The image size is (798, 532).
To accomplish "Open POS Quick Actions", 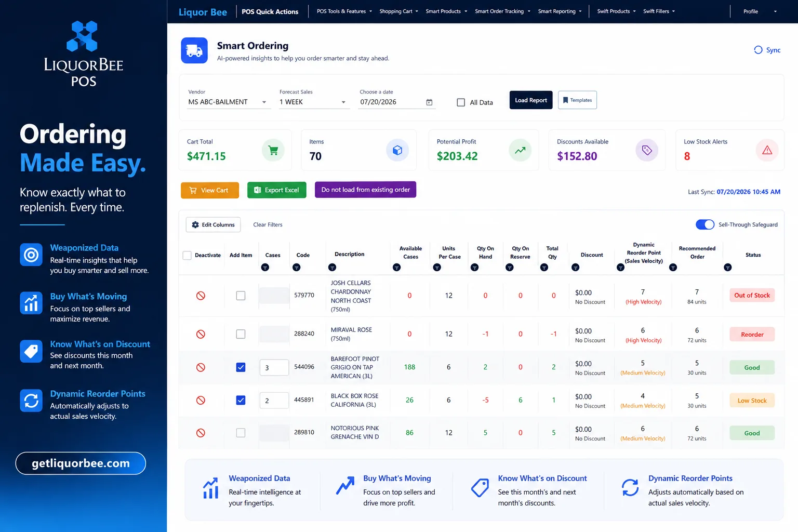I will point(270,11).
